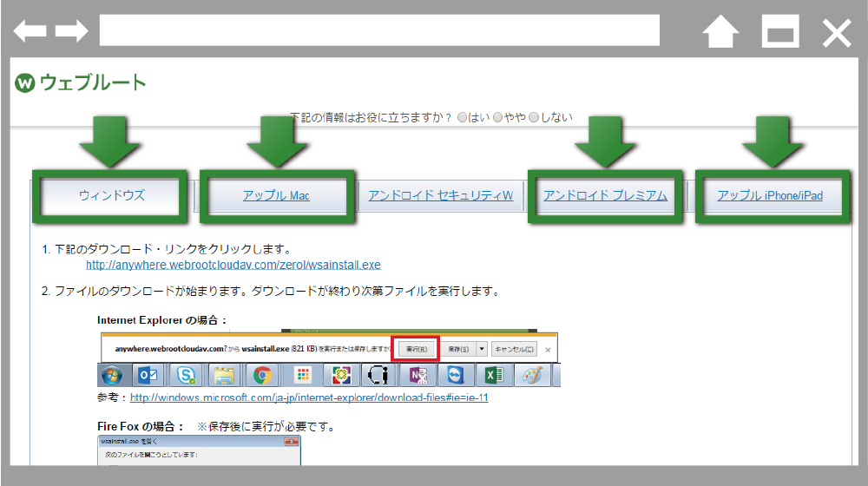Click the black circular app taskbar icon

(378, 375)
